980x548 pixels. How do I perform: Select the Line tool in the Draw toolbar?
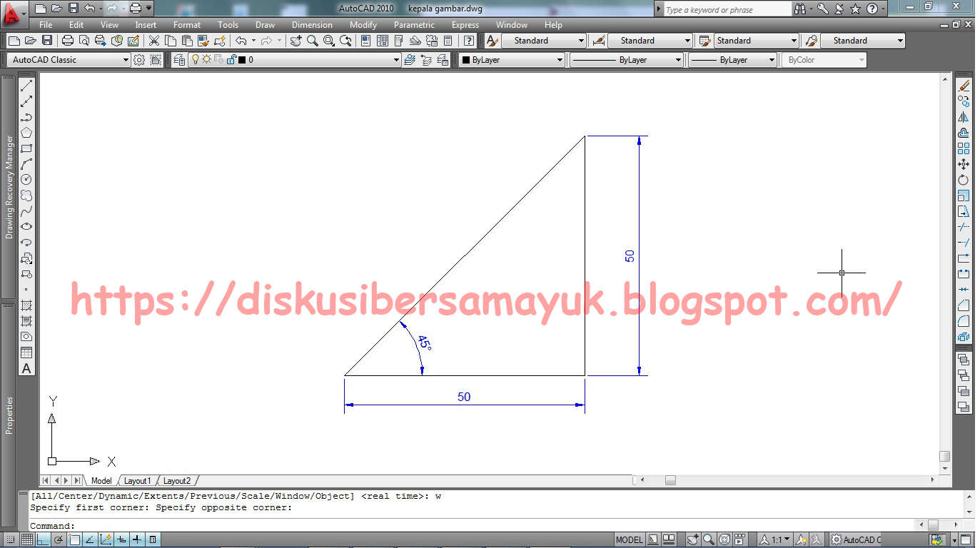coord(26,86)
